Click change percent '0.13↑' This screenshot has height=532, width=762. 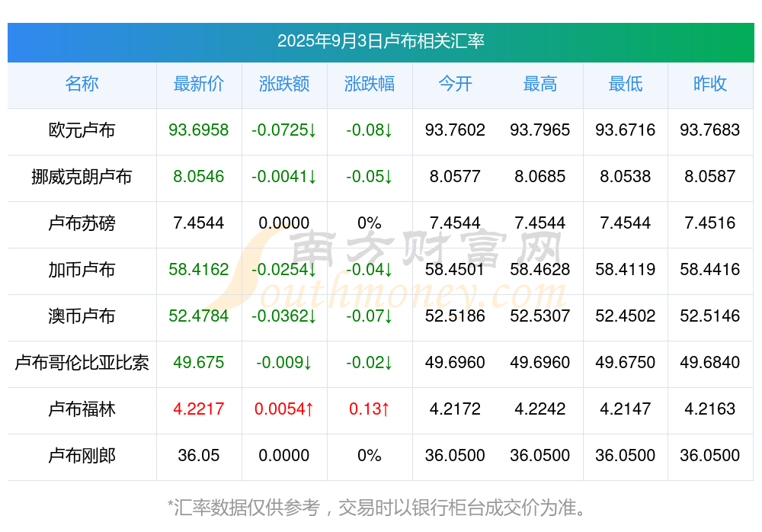370,409
